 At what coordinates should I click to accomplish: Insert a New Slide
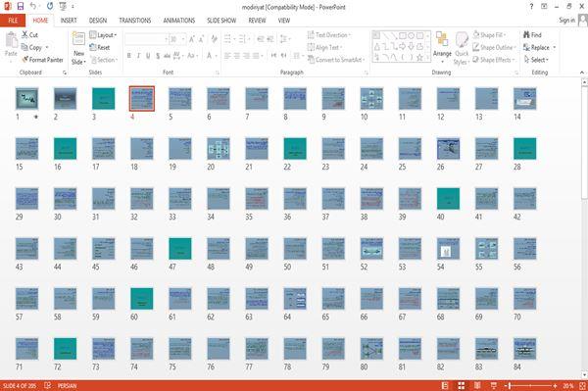[x=78, y=49]
